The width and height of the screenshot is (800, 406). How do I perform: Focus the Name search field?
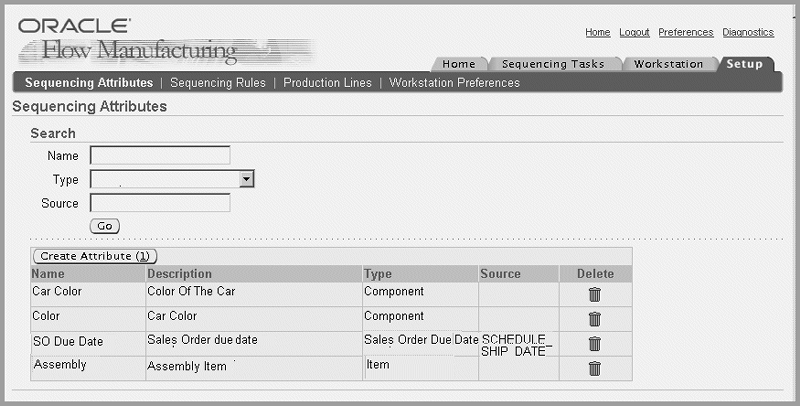pyautogui.click(x=160, y=155)
